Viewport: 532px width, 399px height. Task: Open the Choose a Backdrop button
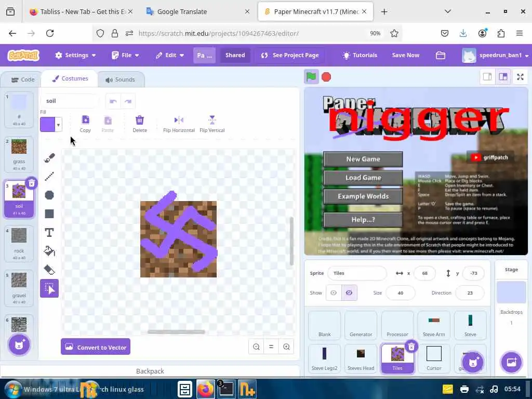[x=511, y=362]
